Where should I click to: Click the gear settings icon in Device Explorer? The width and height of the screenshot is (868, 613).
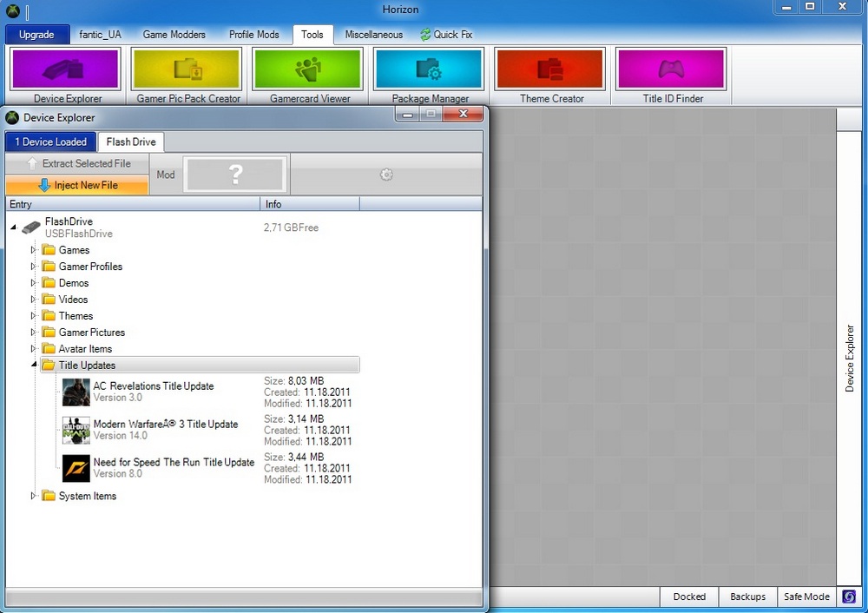point(386,175)
